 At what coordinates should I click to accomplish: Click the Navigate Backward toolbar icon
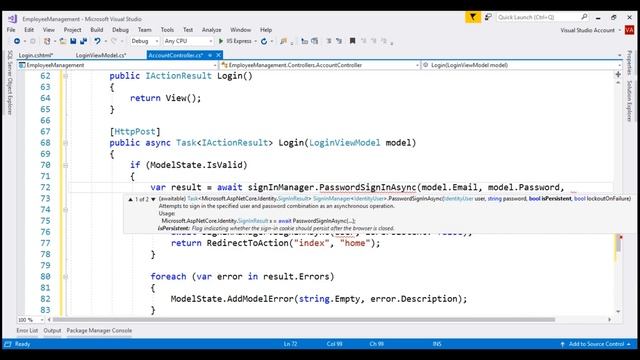click(17, 41)
